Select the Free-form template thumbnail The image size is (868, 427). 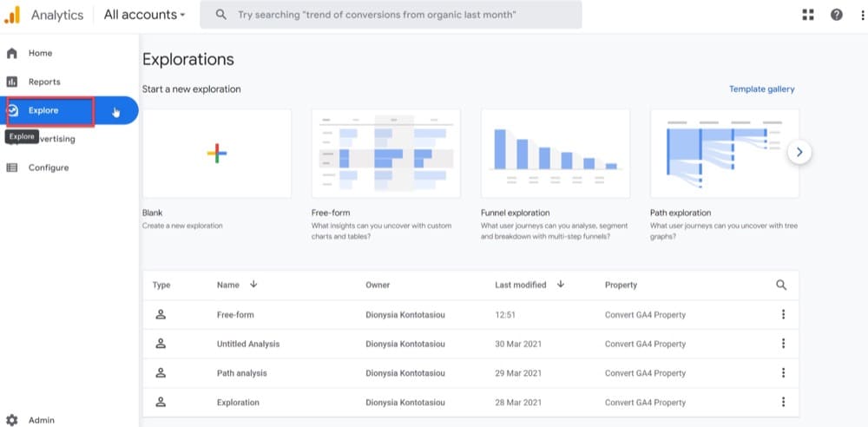click(x=386, y=154)
